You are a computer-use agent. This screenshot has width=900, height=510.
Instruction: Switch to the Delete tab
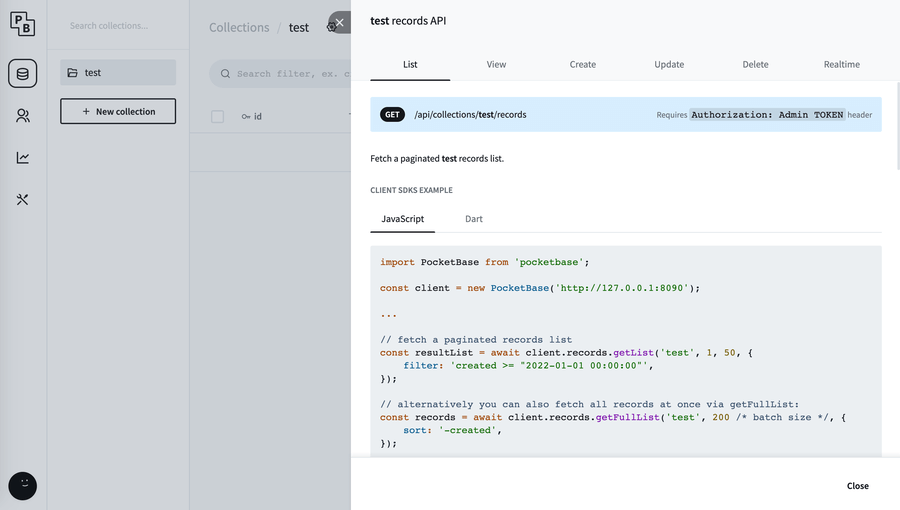point(755,64)
